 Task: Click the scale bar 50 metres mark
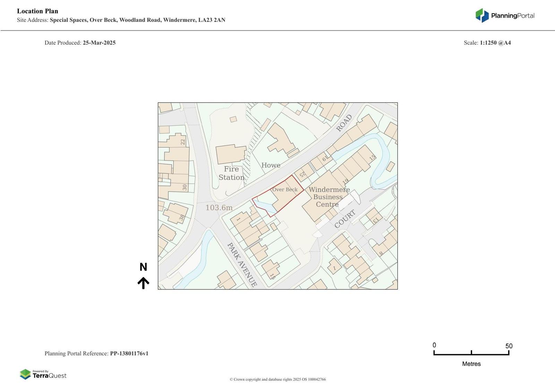(x=509, y=346)
